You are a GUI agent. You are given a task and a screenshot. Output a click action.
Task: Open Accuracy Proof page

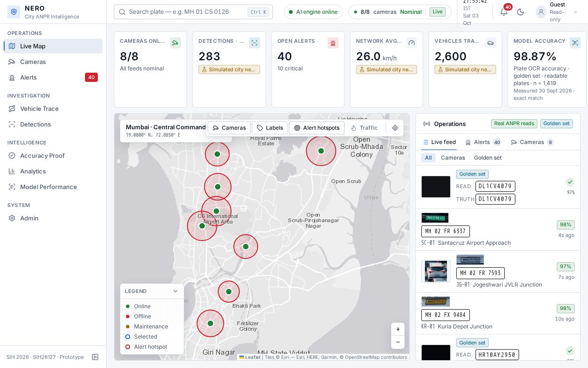point(53,155)
